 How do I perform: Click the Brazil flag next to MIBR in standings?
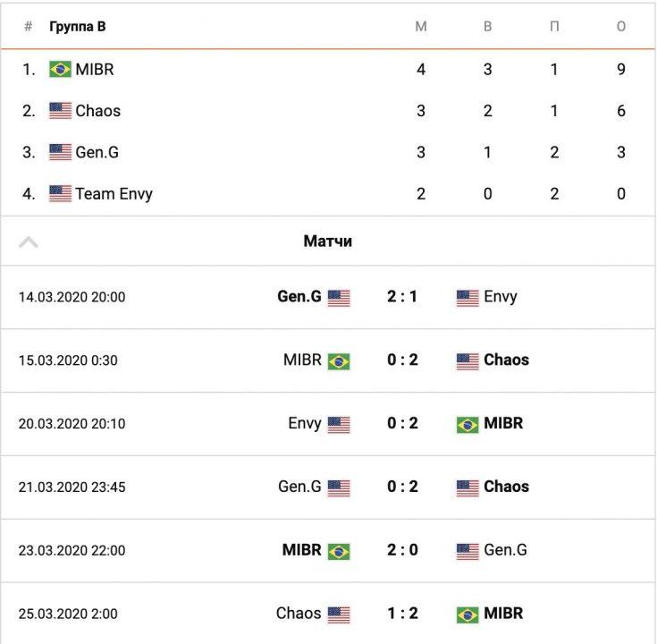60,70
